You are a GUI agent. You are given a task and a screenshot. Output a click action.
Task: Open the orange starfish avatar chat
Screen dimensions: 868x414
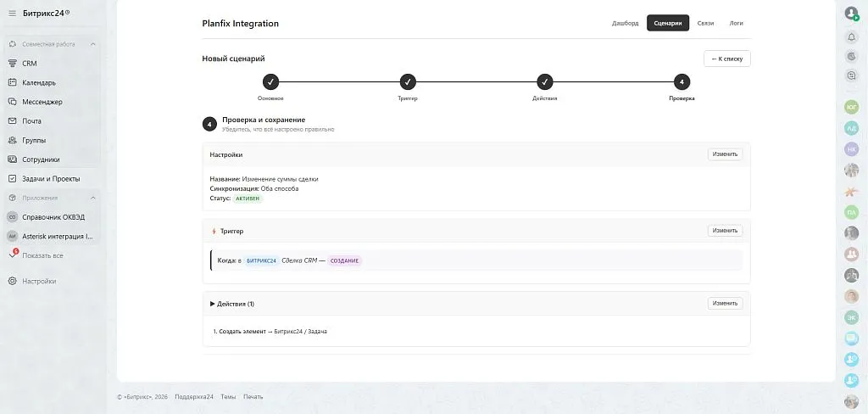pos(851,191)
